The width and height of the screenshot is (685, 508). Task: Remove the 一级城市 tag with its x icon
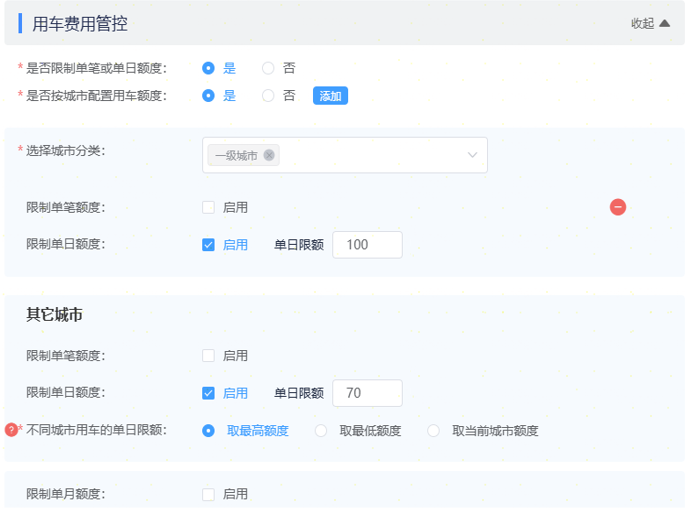coord(269,155)
